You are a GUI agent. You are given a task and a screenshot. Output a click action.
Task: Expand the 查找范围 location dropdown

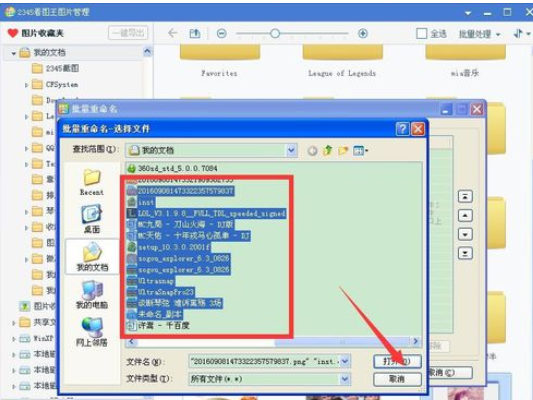291,150
